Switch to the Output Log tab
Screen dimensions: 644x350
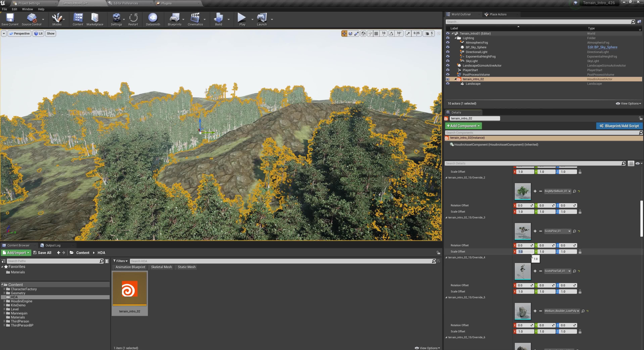tap(53, 245)
